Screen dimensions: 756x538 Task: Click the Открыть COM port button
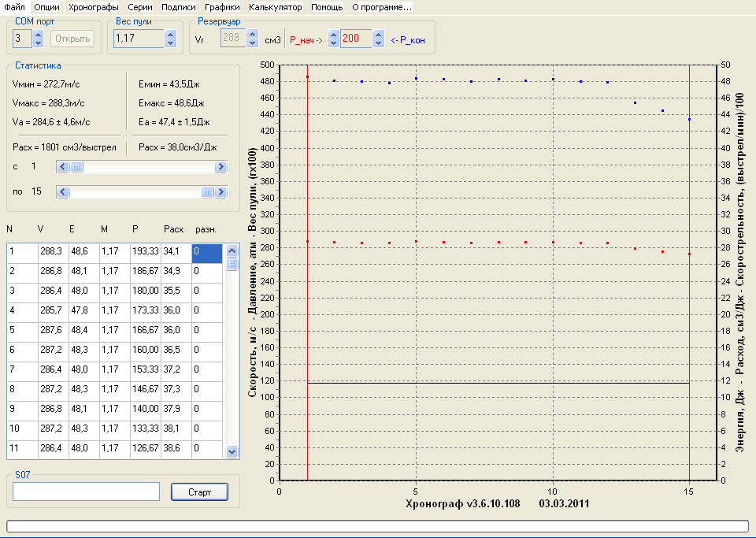click(x=72, y=39)
